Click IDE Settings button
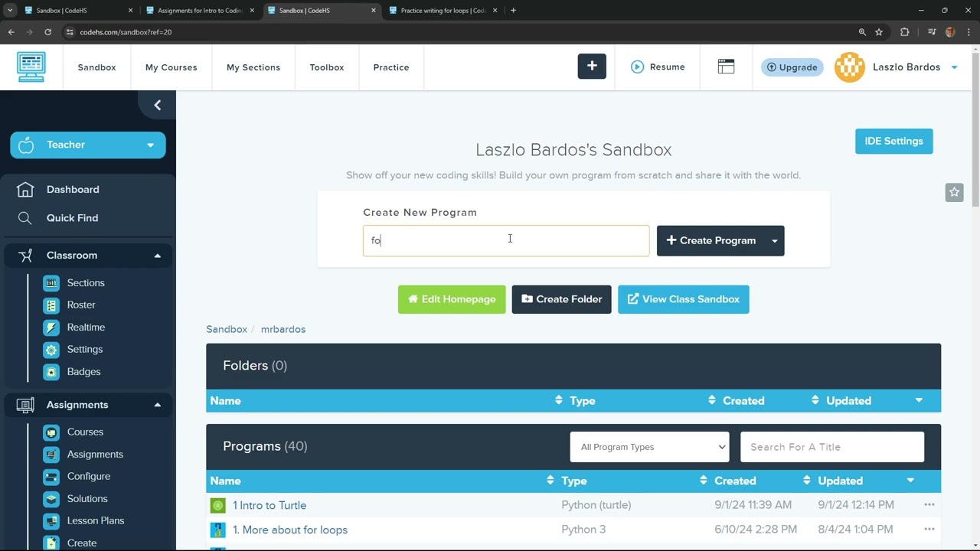This screenshot has width=980, height=551. [893, 141]
